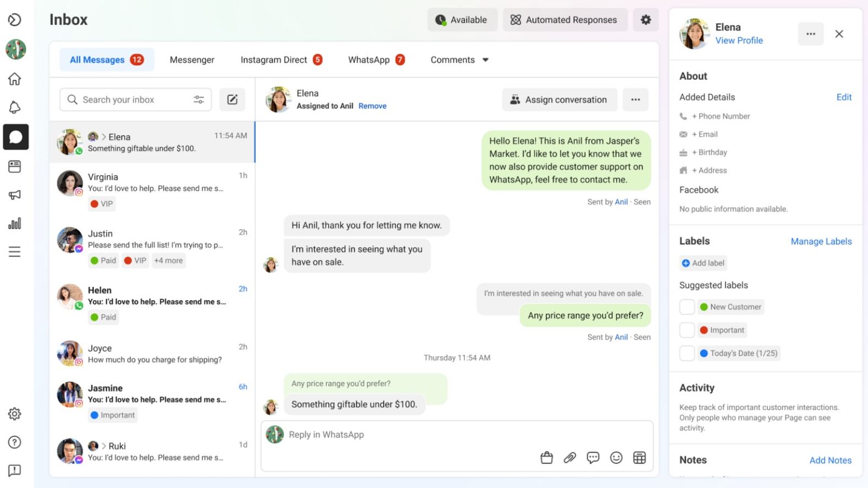Image resolution: width=868 pixels, height=488 pixels.
Task: Click the shopping bag products icon
Action: click(546, 458)
